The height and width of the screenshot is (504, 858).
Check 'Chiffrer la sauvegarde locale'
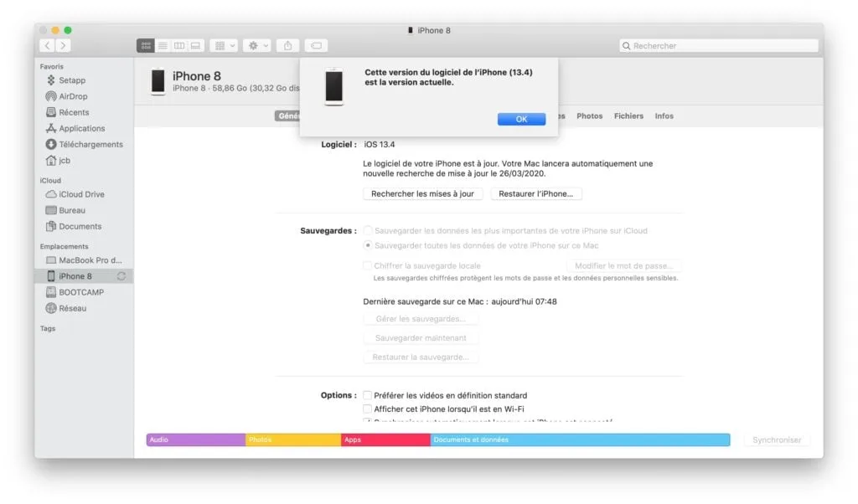click(366, 265)
